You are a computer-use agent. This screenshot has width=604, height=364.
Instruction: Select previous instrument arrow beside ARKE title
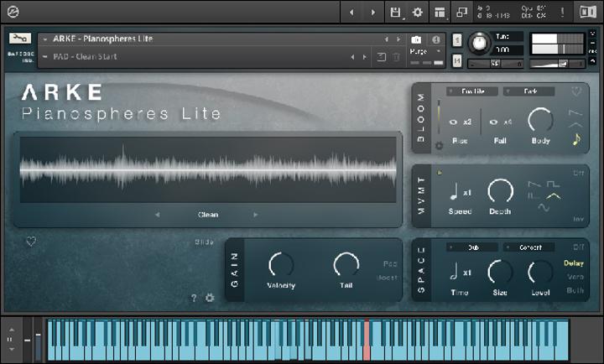click(x=386, y=39)
